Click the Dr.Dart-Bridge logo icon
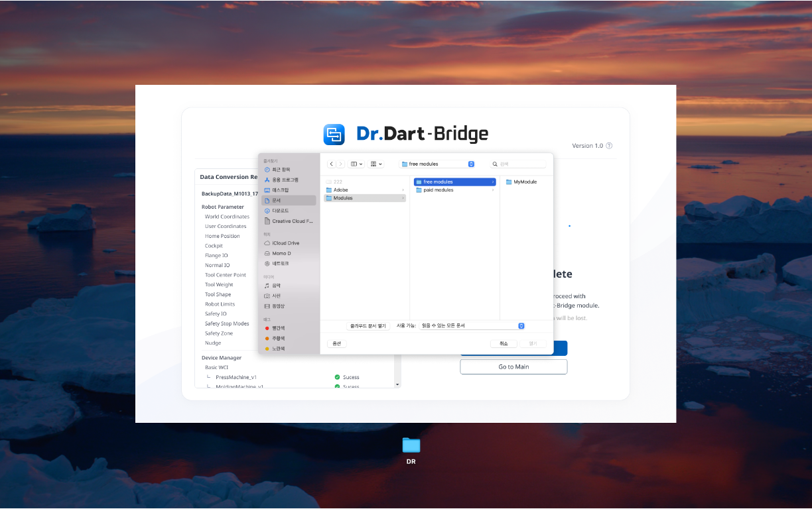Image resolution: width=812 pixels, height=509 pixels. [334, 135]
